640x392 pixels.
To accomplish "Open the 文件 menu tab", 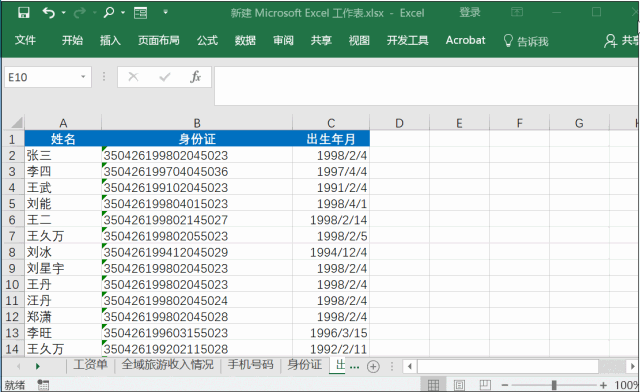I will click(25, 40).
